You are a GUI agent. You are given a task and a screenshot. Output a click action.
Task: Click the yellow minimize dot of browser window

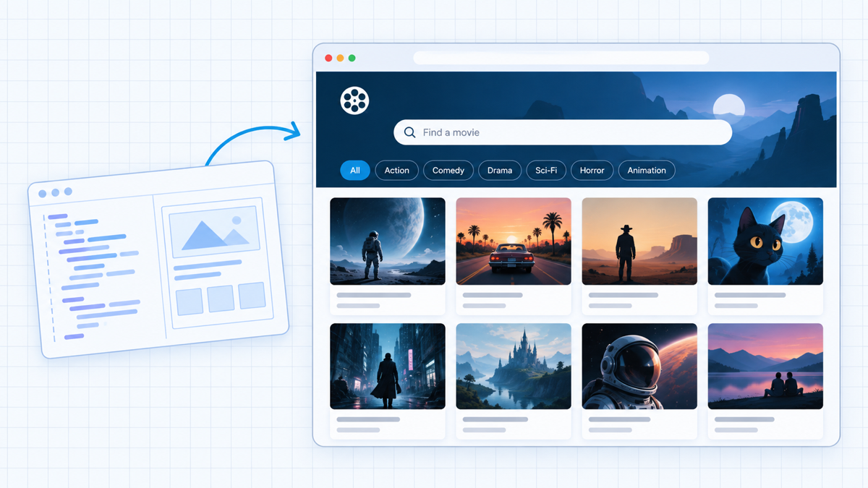tap(340, 58)
